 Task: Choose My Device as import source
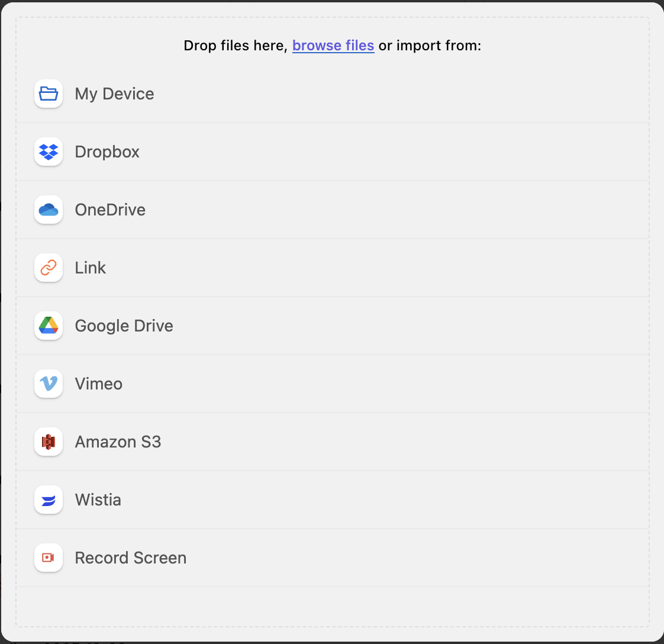click(x=114, y=94)
